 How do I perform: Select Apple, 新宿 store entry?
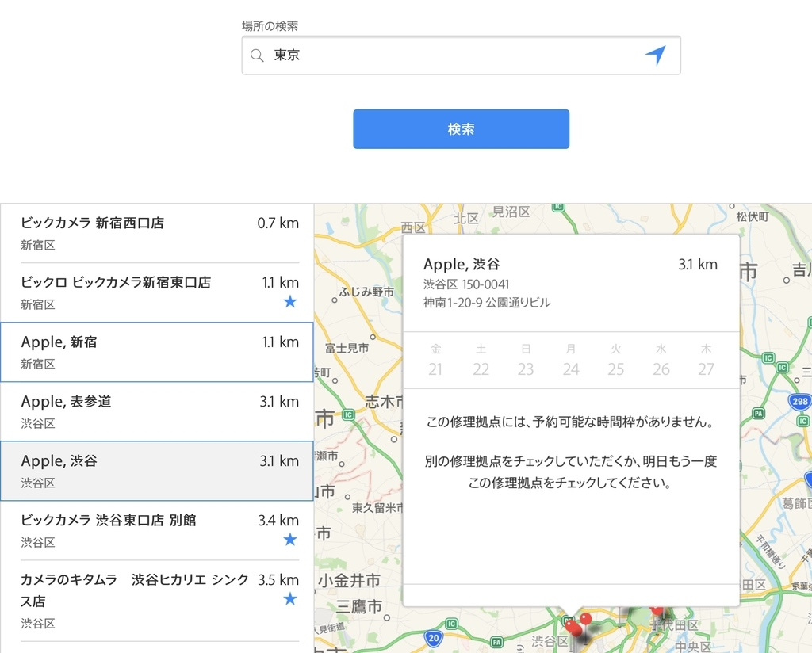(157, 352)
